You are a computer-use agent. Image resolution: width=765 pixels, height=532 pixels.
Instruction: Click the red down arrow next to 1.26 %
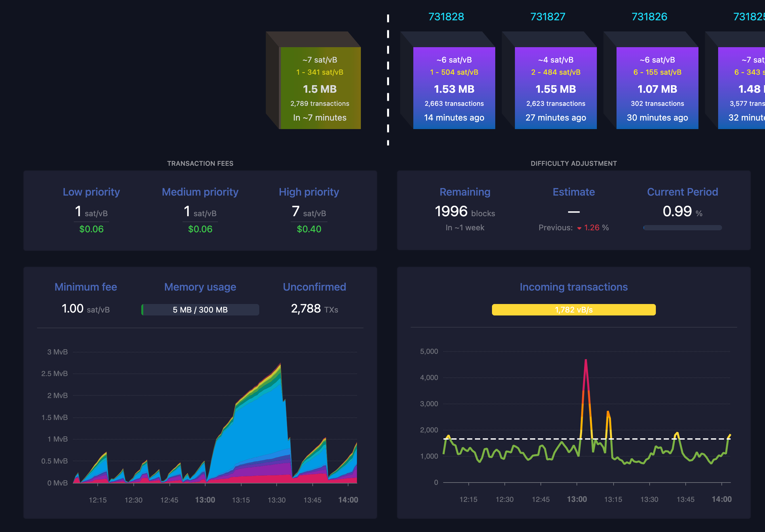579,228
